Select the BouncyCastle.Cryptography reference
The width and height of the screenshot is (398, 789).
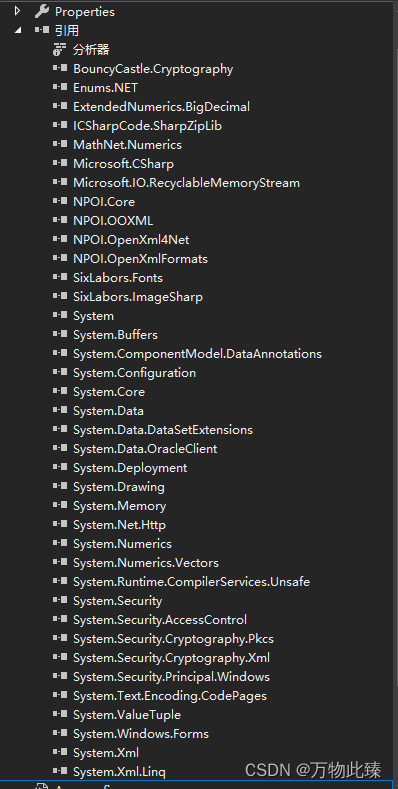tap(153, 69)
